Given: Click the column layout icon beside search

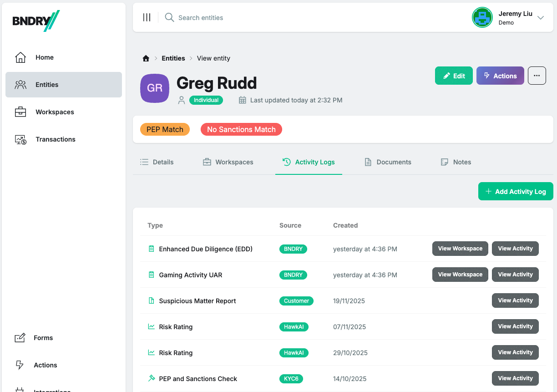Looking at the screenshot, I should pyautogui.click(x=146, y=17).
